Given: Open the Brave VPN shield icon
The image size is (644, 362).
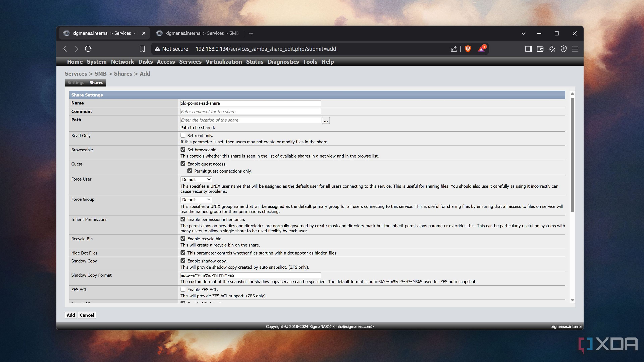Looking at the screenshot, I should pos(563,49).
